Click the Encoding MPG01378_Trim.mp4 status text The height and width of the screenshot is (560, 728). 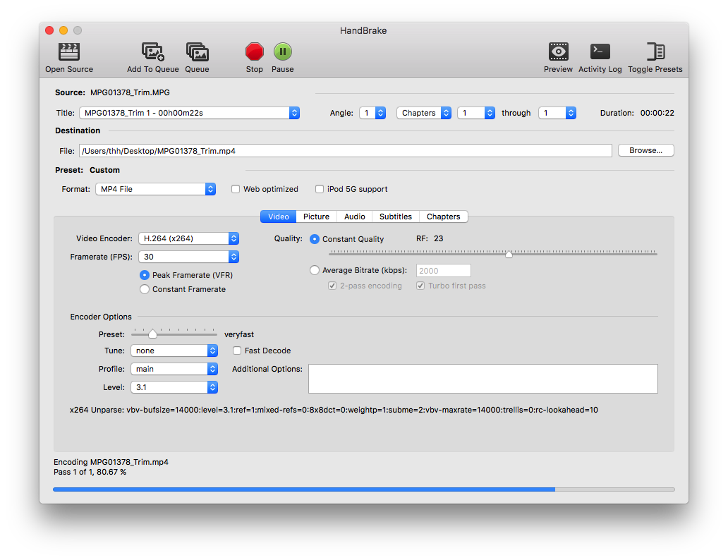(x=111, y=462)
